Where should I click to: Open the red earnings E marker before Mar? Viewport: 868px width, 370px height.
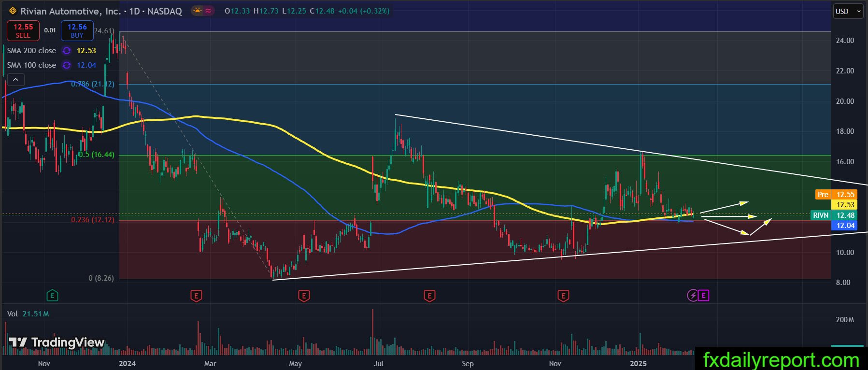click(196, 295)
